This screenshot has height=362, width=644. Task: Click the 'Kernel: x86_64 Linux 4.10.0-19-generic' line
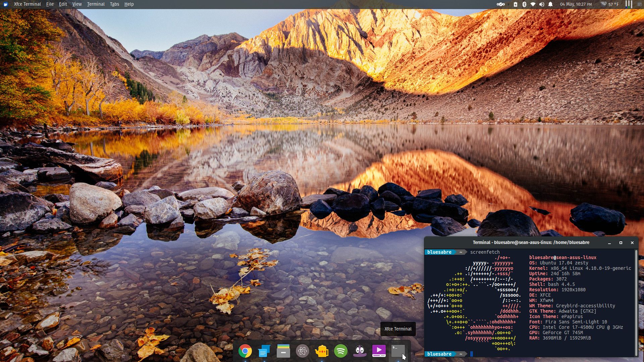[x=580, y=268]
